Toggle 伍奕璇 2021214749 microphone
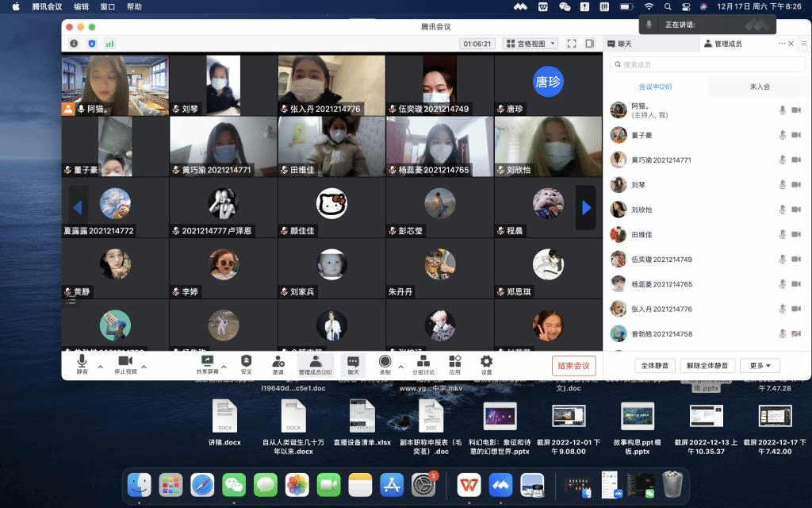The height and width of the screenshot is (508, 812). pyautogui.click(x=783, y=260)
